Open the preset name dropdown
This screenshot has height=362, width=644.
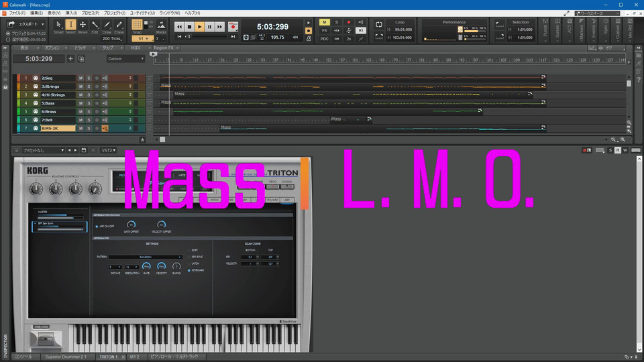[43, 150]
